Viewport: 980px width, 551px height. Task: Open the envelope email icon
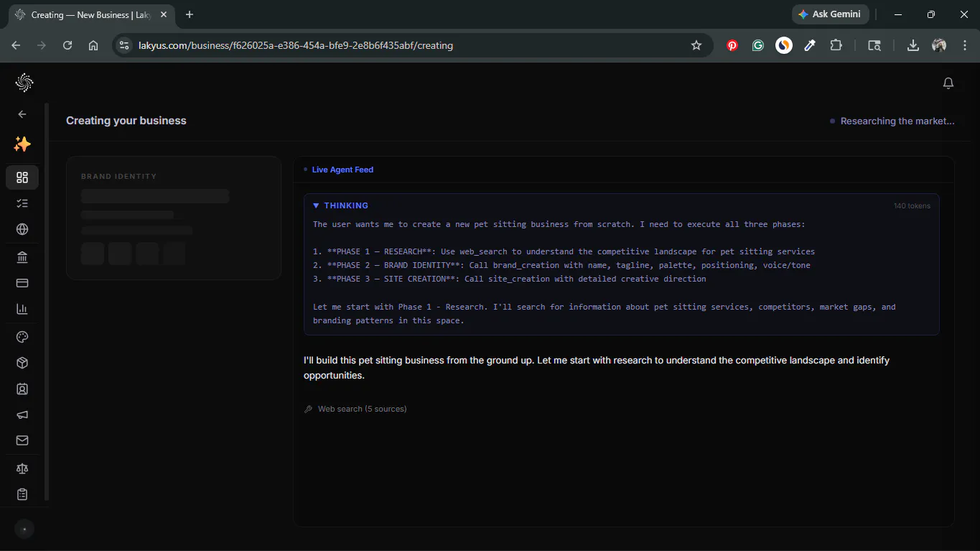[22, 440]
